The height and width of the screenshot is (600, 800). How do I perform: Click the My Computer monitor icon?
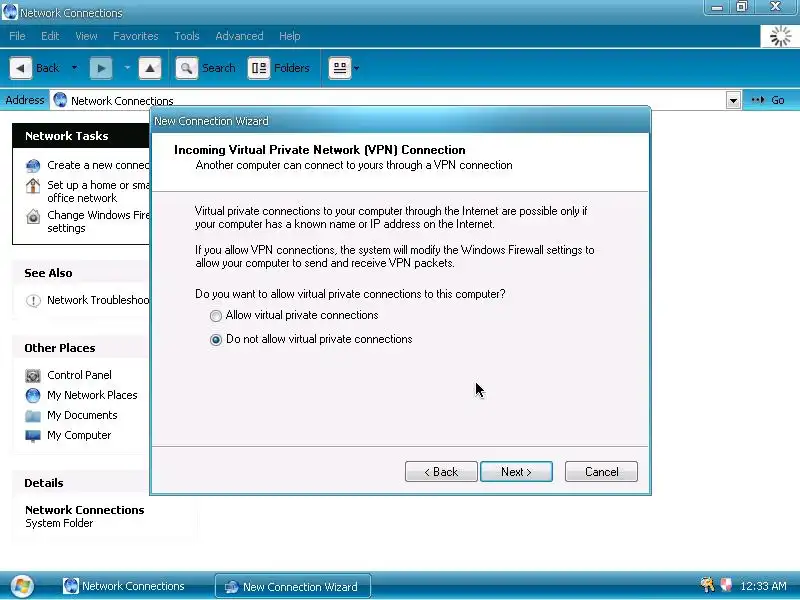33,436
